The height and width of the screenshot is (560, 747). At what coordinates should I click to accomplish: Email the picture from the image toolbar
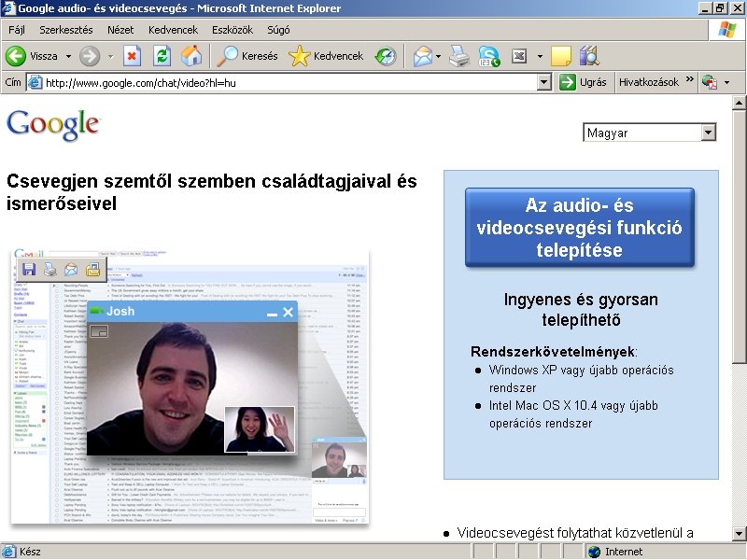pos(71,270)
